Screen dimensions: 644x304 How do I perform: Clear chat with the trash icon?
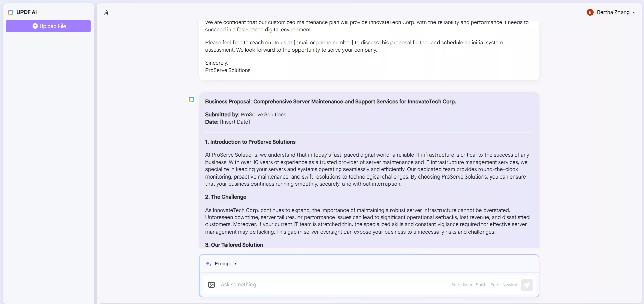click(x=106, y=12)
